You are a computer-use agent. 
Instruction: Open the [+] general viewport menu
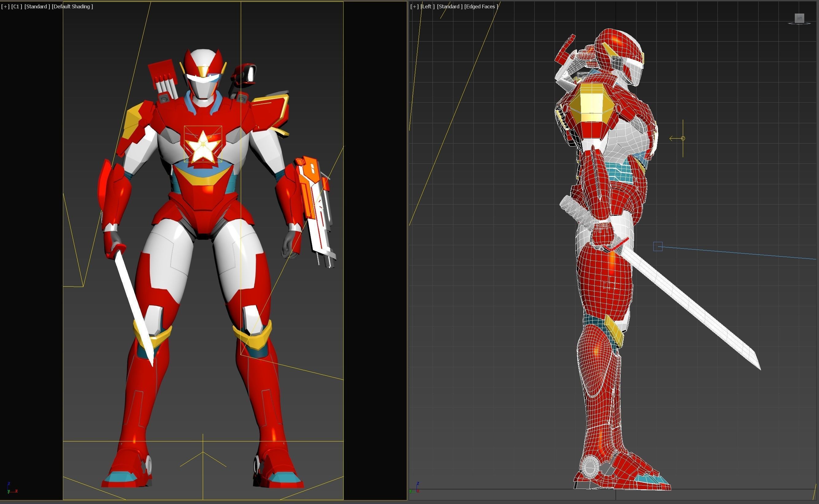point(5,6)
